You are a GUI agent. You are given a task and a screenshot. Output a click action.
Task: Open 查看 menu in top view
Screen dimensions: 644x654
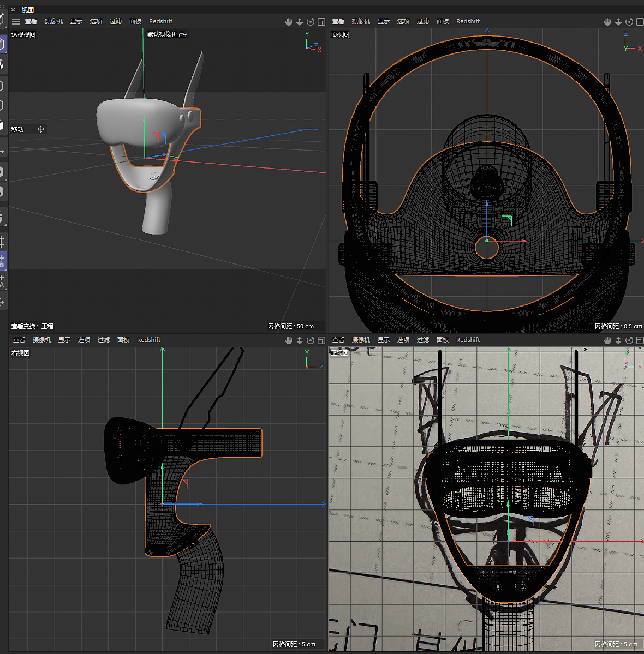[338, 21]
